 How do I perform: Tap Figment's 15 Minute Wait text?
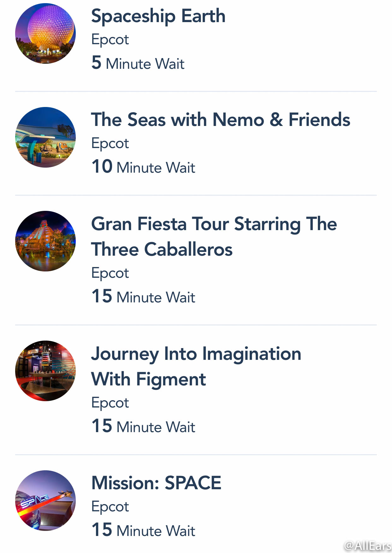click(x=143, y=426)
